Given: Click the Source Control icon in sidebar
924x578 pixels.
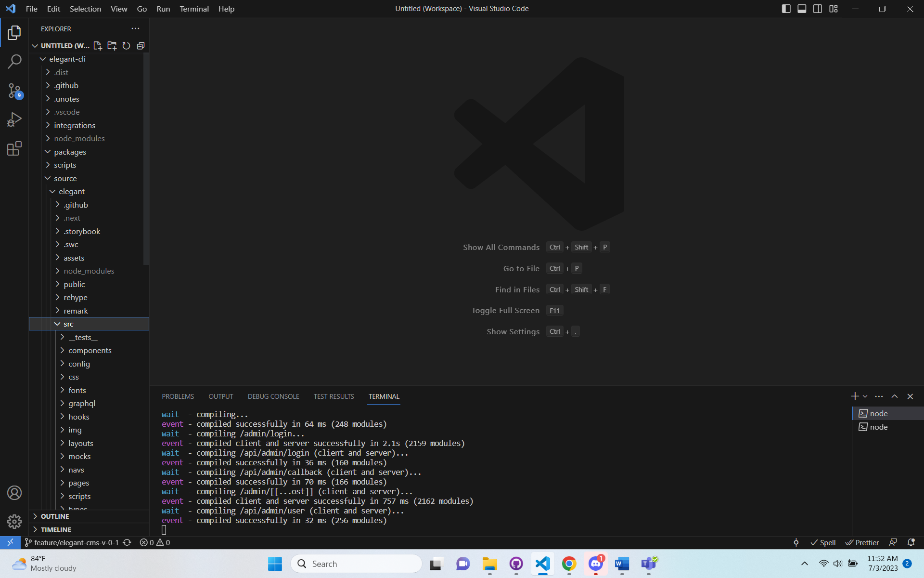Looking at the screenshot, I should [14, 90].
